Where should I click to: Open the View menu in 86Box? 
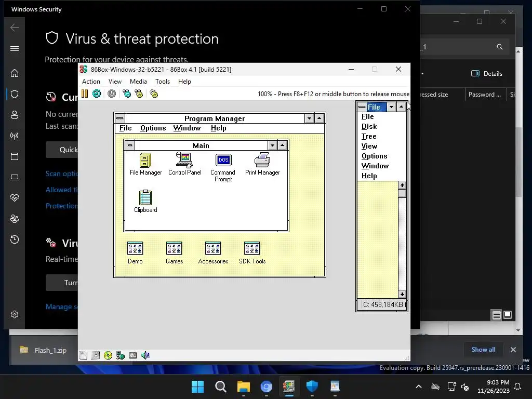(x=115, y=82)
